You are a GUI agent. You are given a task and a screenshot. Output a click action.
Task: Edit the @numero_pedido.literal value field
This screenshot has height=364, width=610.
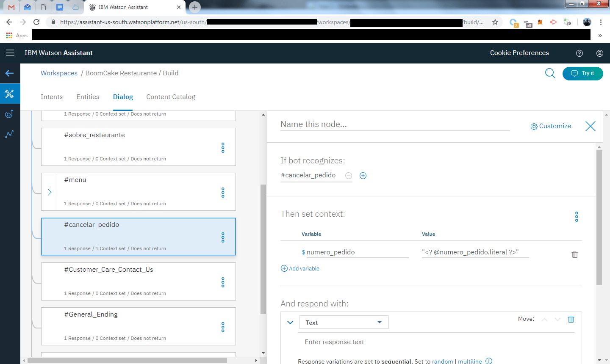475,252
